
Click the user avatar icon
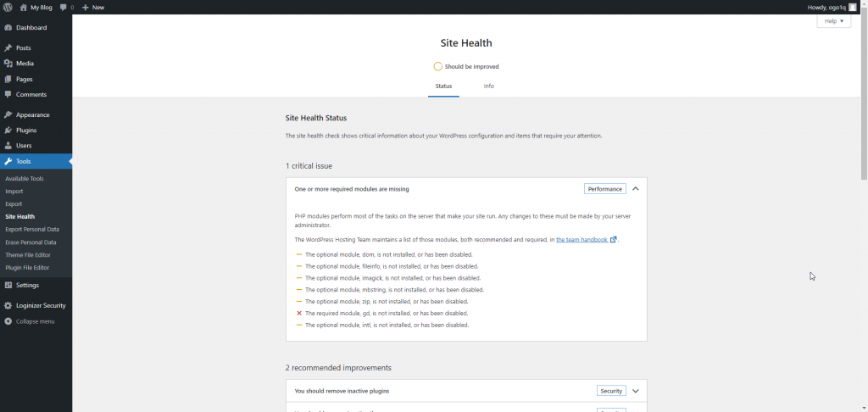click(852, 7)
